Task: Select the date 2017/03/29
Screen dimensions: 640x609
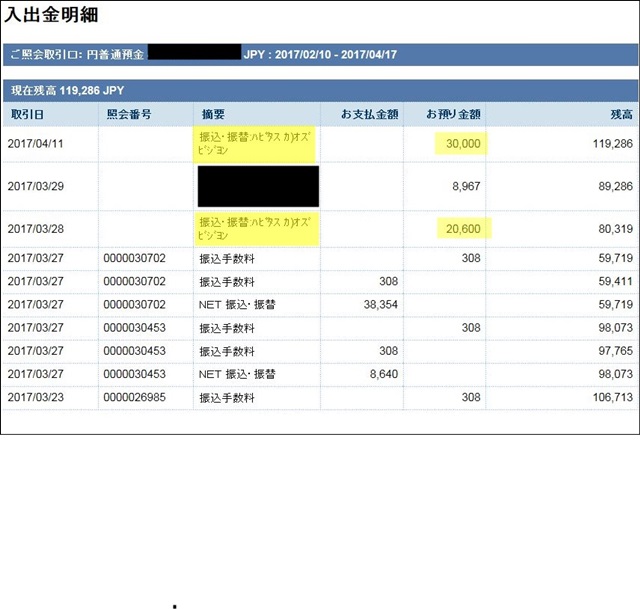Action: click(36, 186)
